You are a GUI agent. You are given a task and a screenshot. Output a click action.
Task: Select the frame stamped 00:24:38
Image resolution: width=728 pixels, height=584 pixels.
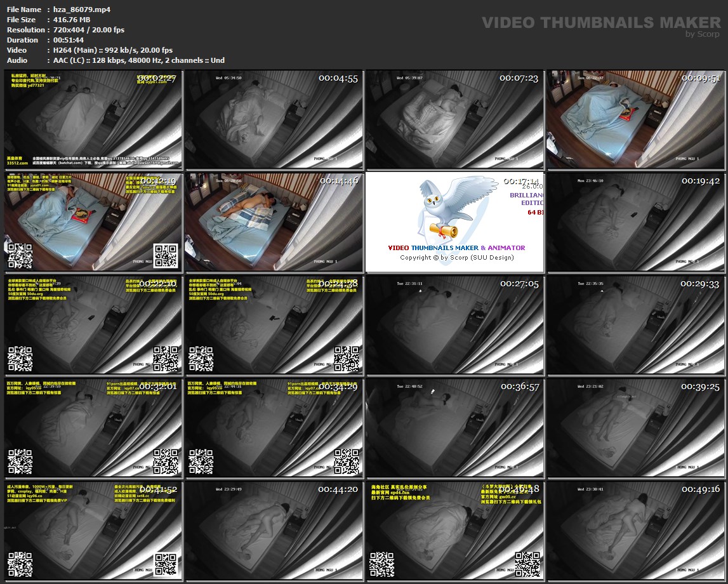(274, 326)
